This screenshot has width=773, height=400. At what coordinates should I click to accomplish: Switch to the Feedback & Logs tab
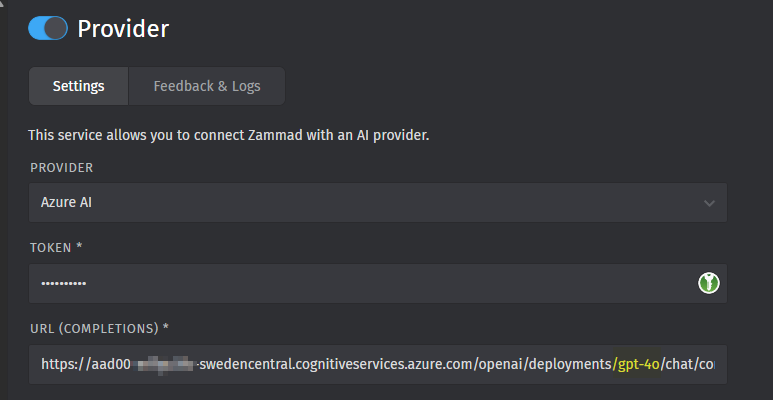(207, 86)
